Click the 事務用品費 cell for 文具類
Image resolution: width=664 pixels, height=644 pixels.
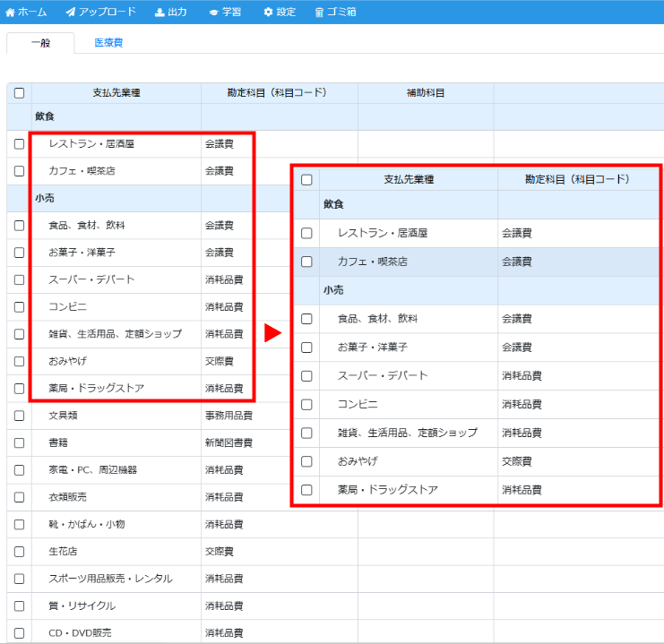tap(229, 416)
